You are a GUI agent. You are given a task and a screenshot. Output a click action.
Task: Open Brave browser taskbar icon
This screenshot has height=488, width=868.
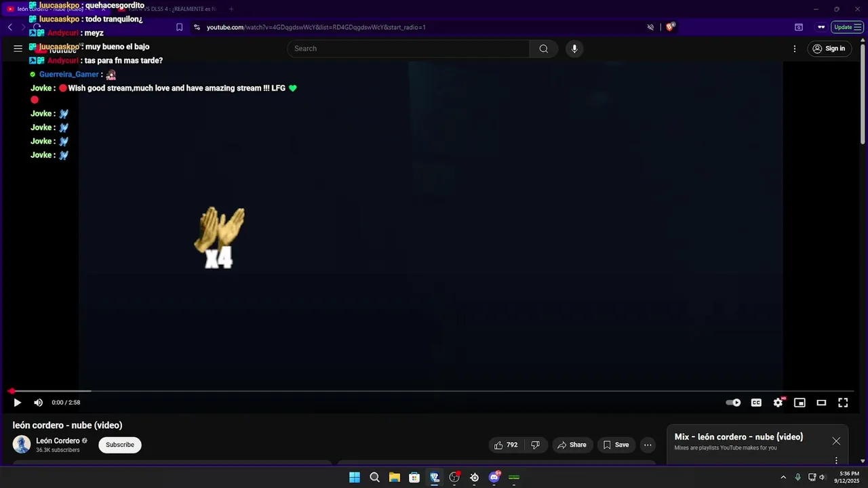[435, 477]
